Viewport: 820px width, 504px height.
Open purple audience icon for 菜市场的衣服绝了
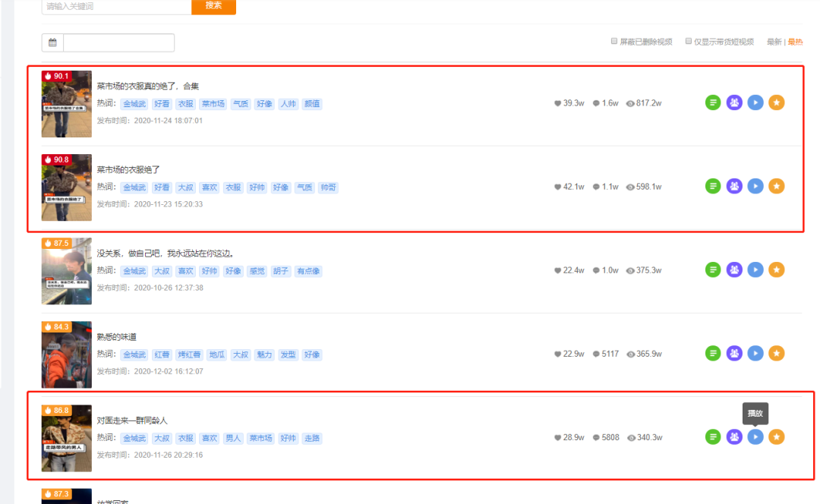point(734,186)
